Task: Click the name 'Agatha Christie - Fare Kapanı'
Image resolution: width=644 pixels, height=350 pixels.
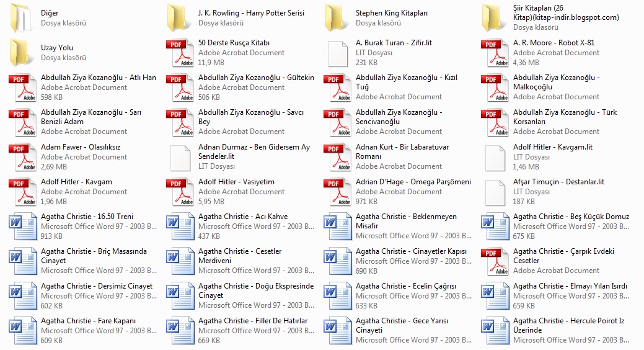Action: click(x=88, y=321)
